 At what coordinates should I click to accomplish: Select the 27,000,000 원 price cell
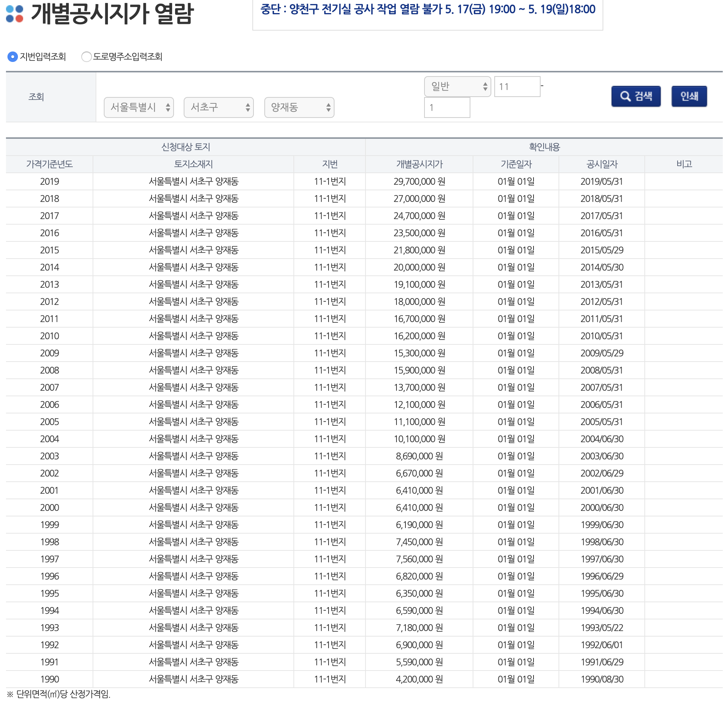[x=419, y=199]
